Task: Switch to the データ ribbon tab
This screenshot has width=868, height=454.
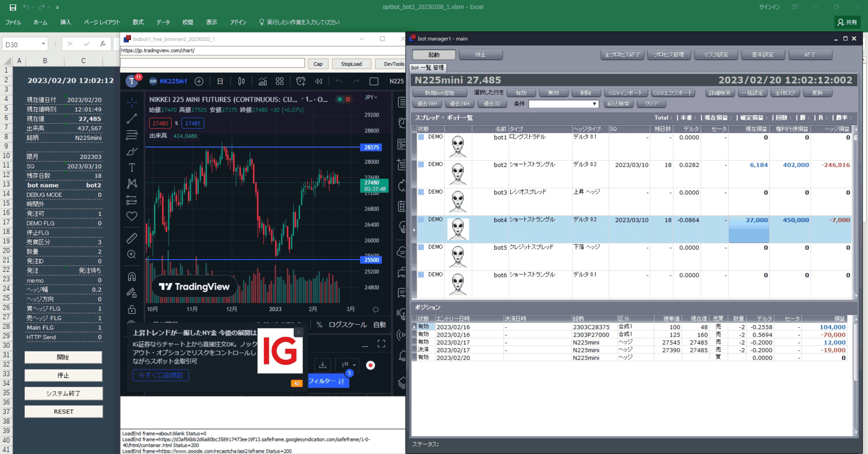Action: click(x=163, y=22)
